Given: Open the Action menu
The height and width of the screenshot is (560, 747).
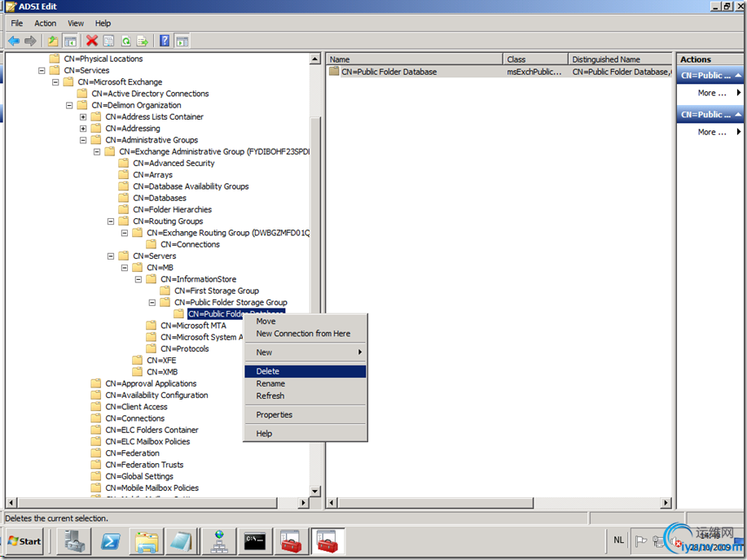Looking at the screenshot, I should (46, 24).
